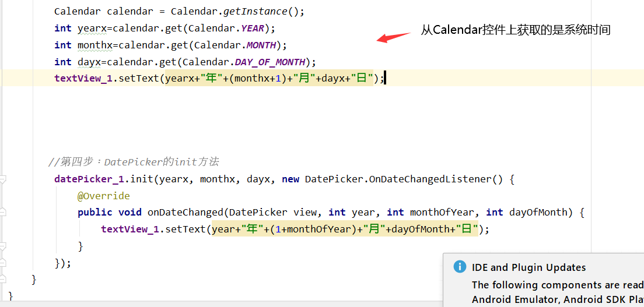This screenshot has width=644, height=307.
Task: Click the '@Override' annotation
Action: 103,196
